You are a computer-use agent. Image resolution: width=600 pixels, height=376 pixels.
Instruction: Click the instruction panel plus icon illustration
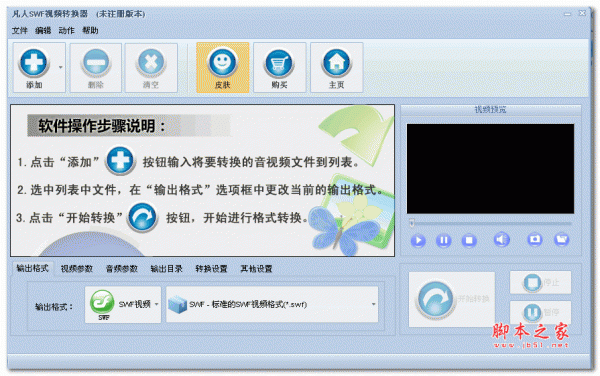click(120, 161)
